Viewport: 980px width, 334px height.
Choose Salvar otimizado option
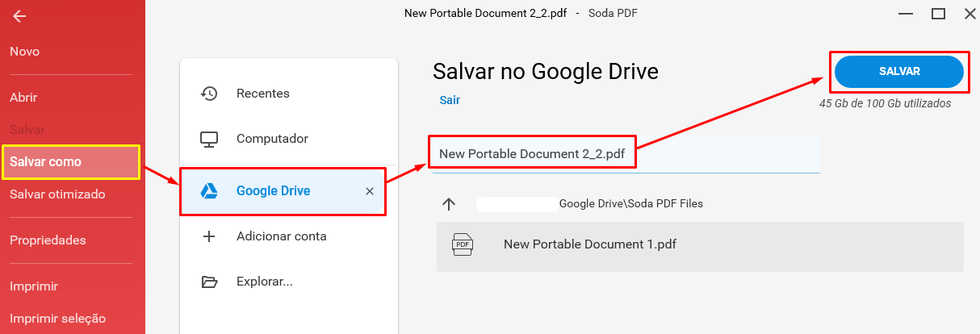pyautogui.click(x=57, y=194)
